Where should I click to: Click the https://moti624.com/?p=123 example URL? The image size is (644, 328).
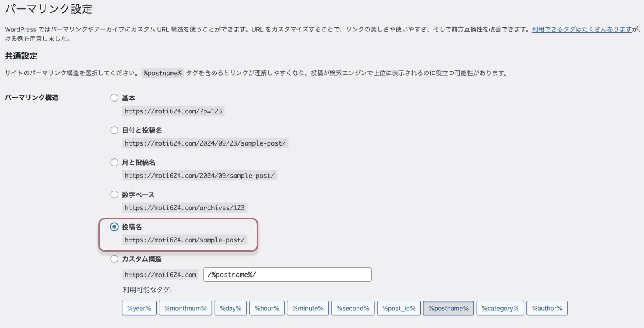point(173,111)
